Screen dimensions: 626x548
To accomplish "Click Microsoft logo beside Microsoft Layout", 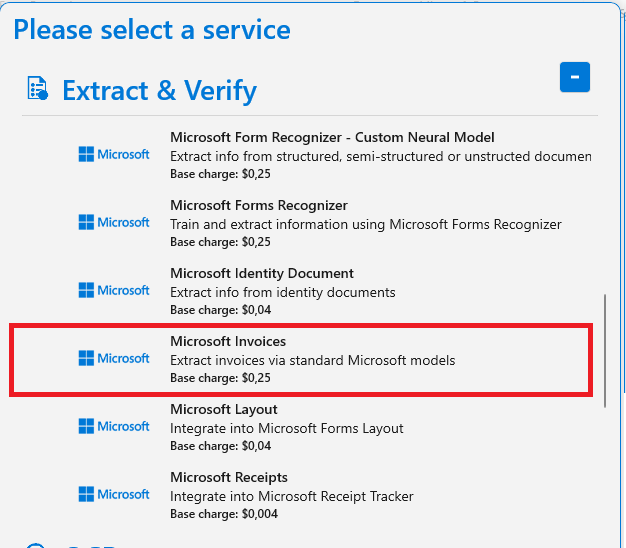I will [x=114, y=426].
